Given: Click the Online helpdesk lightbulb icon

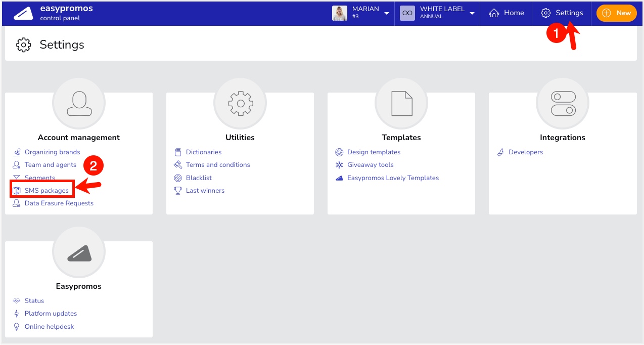Looking at the screenshot, I should pos(17,327).
